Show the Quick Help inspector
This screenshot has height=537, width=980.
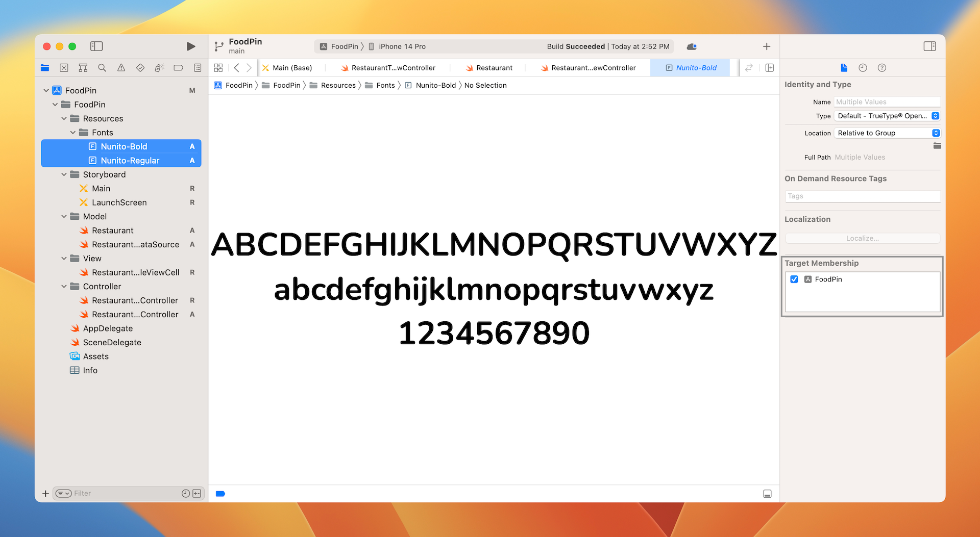click(881, 68)
